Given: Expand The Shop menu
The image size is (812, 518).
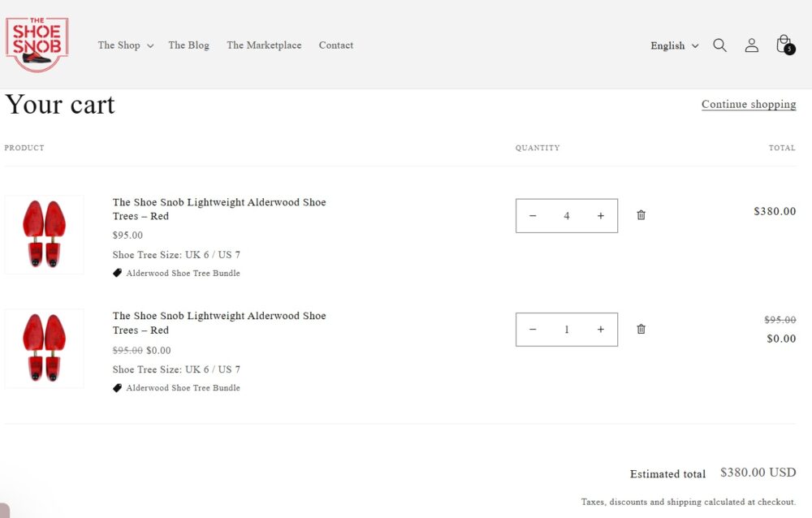Looking at the screenshot, I should pyautogui.click(x=126, y=45).
